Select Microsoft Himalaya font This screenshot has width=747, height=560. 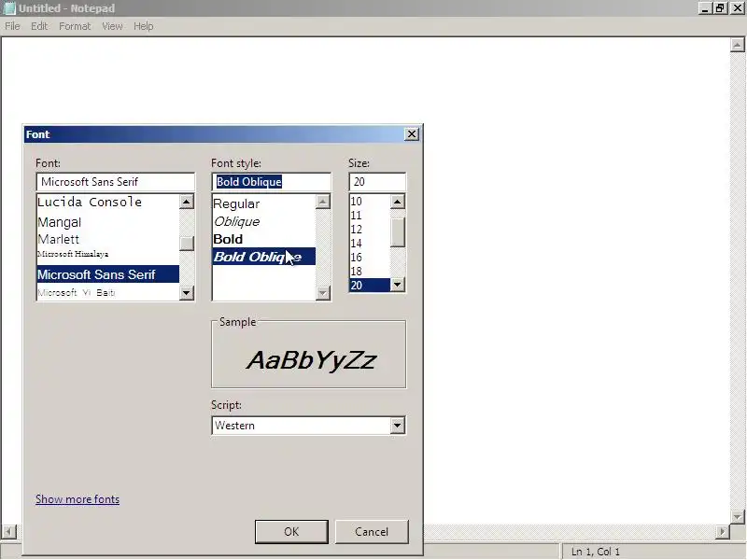[x=108, y=254]
